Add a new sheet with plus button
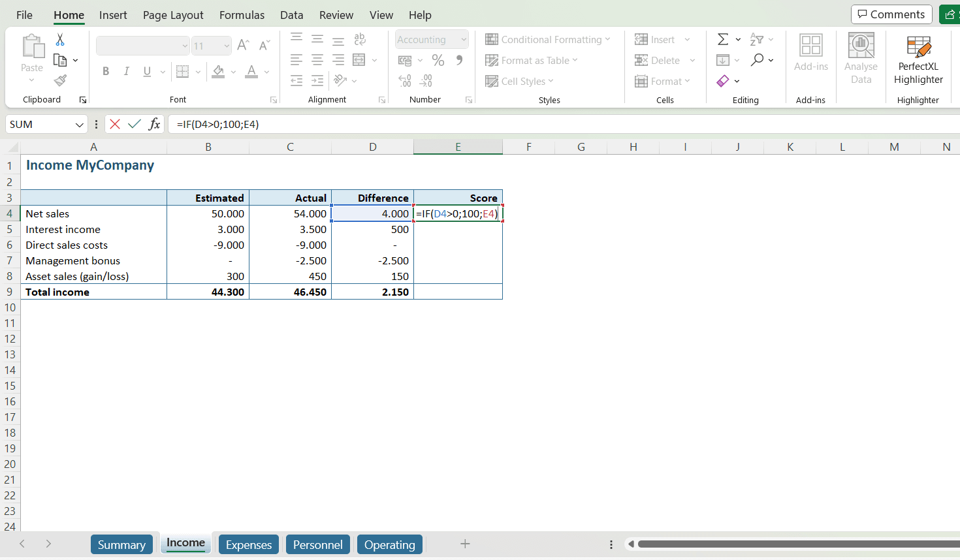 click(x=465, y=544)
